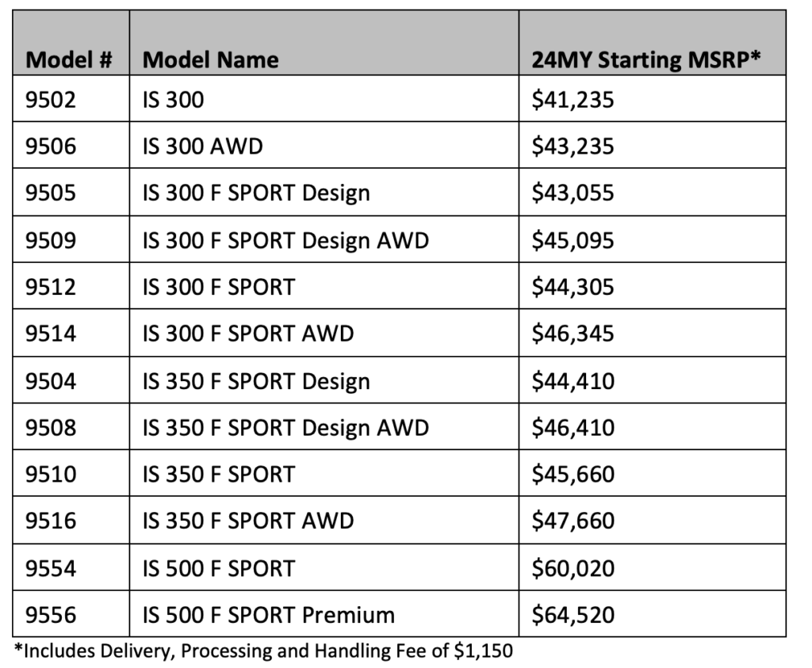
Task: Select the $43,055 price cell
Action: tap(573, 193)
